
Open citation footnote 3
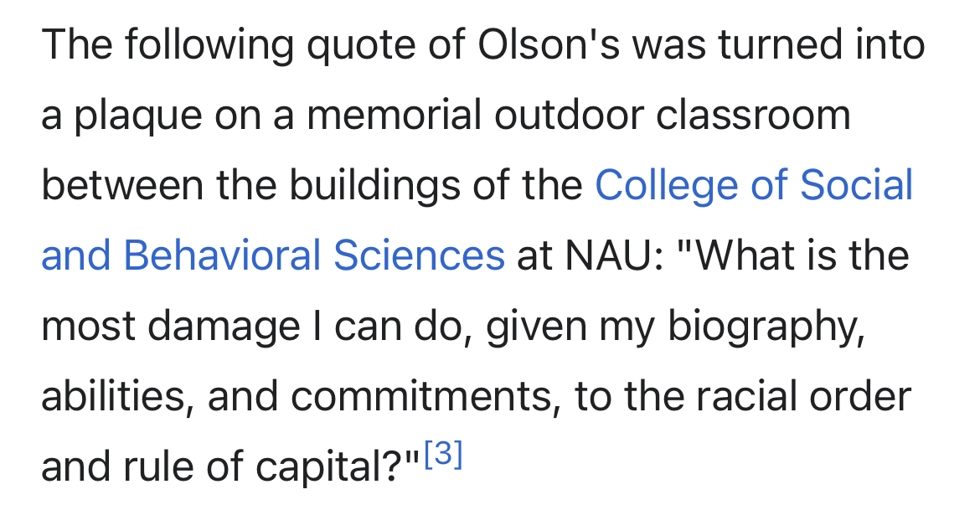(443, 455)
